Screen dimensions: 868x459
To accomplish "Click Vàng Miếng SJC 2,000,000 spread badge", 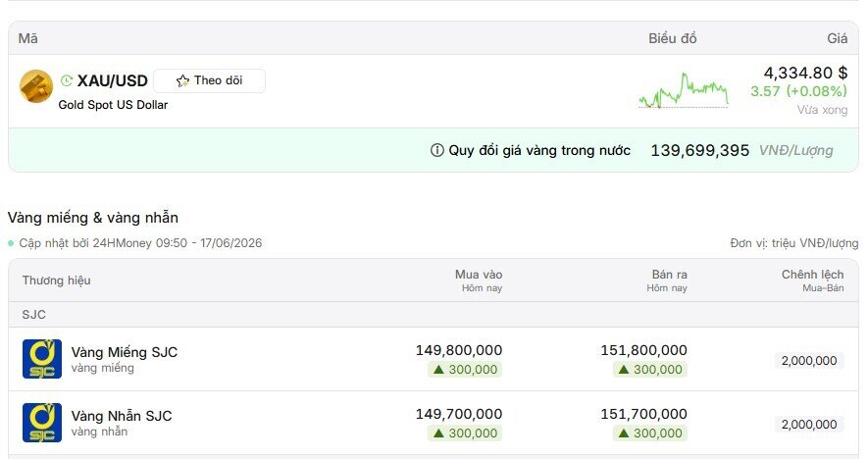I will point(809,361).
